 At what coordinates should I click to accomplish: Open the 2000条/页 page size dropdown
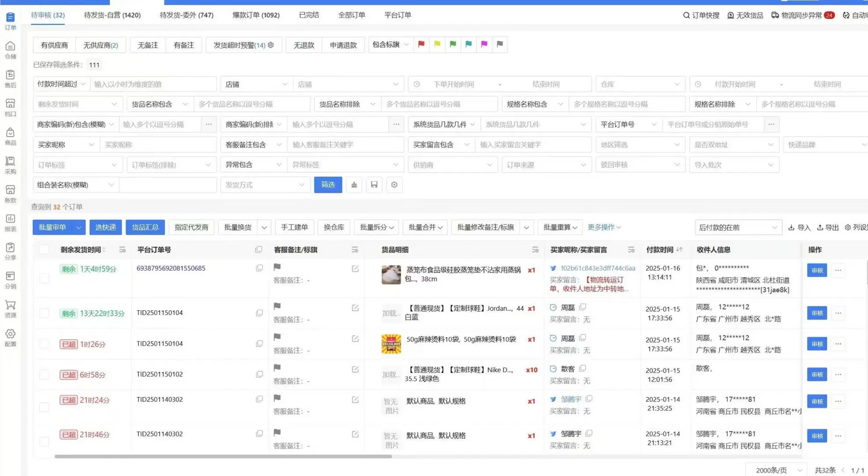(776, 470)
